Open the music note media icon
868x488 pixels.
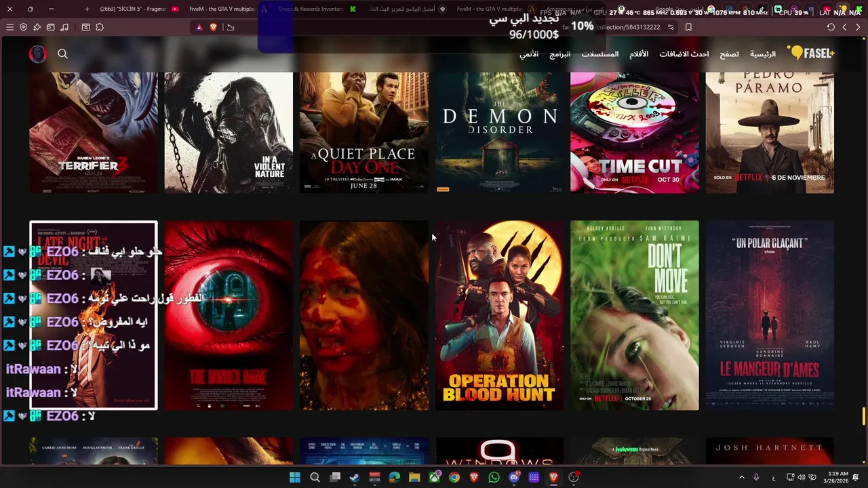click(64, 27)
